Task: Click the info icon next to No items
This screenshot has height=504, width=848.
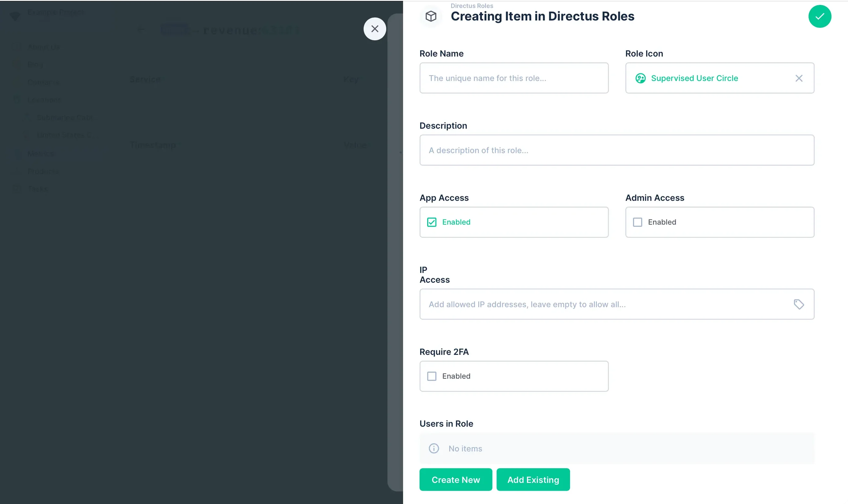Action: pyautogui.click(x=434, y=448)
